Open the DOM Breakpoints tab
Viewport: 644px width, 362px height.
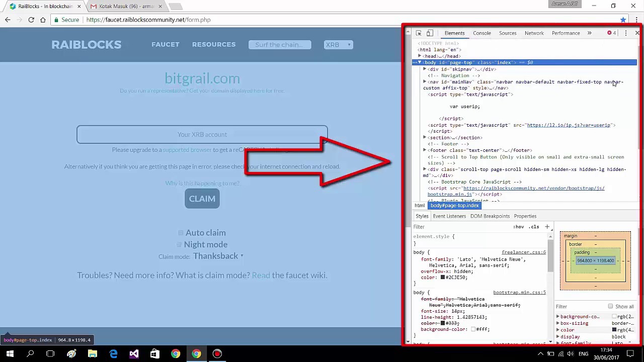coord(490,216)
